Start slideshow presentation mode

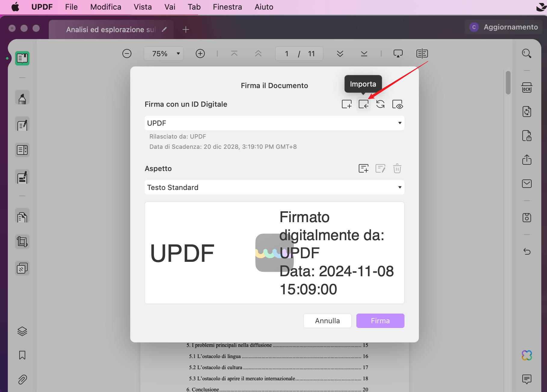[x=398, y=54]
